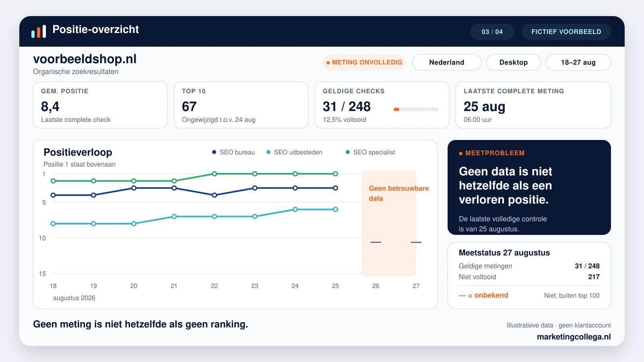Click the MEETPROBLEEM label
This screenshot has height=362, width=644.
(492, 153)
